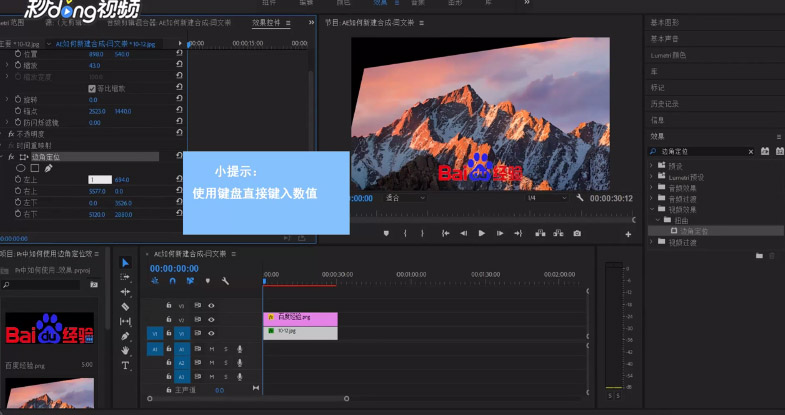Step back one frame
This screenshot has width=785, height=415.
464,233
